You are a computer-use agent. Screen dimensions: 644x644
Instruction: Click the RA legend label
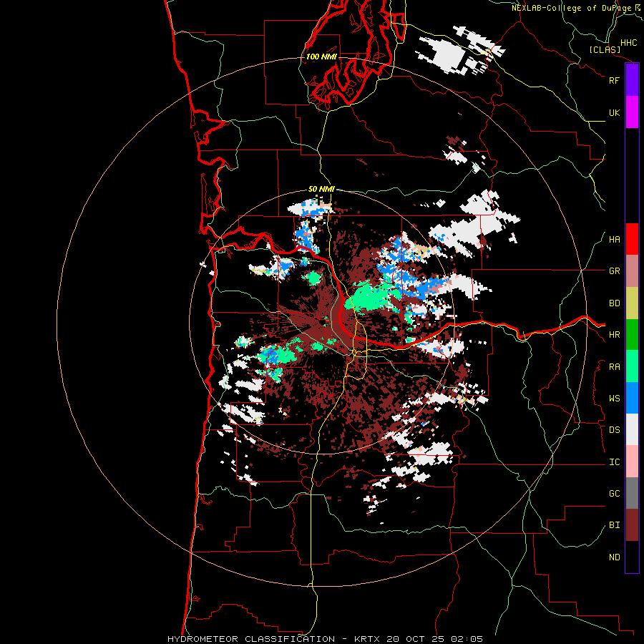[615, 367]
